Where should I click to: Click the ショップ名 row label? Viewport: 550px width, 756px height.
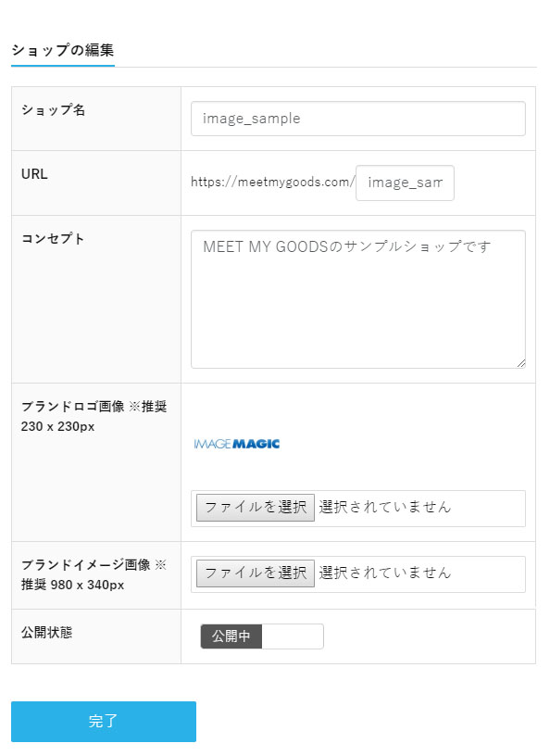point(54,110)
